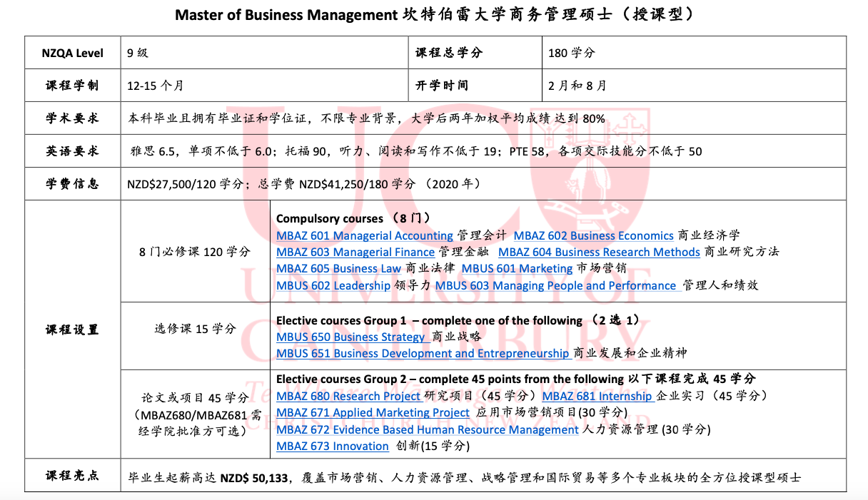Click the 英语要求 row label
This screenshot has height=500, width=868.
click(x=73, y=151)
